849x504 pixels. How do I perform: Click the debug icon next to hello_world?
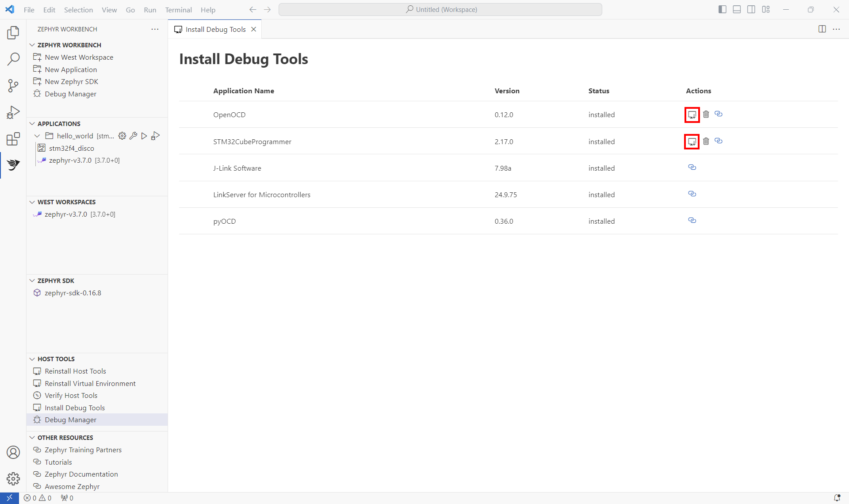[x=155, y=136]
